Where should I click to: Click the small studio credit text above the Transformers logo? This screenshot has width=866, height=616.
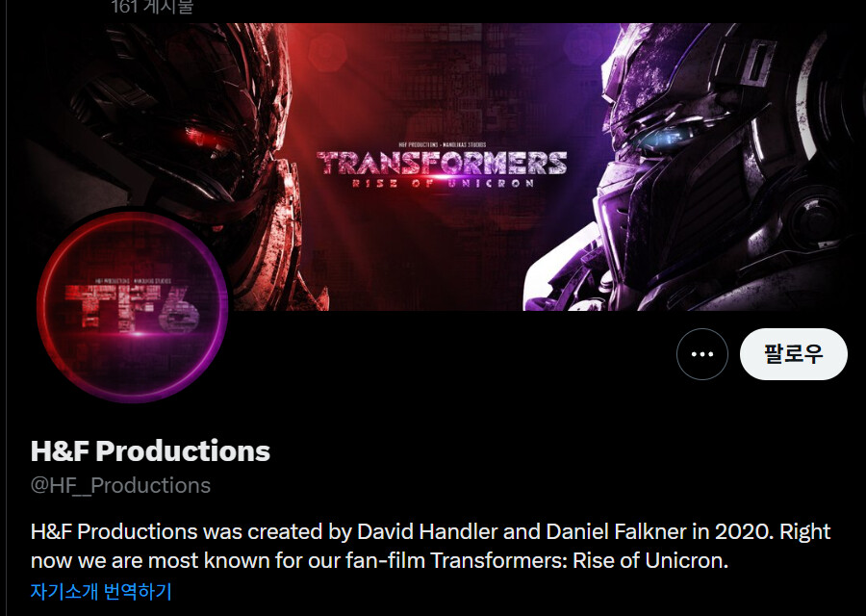pos(442,144)
